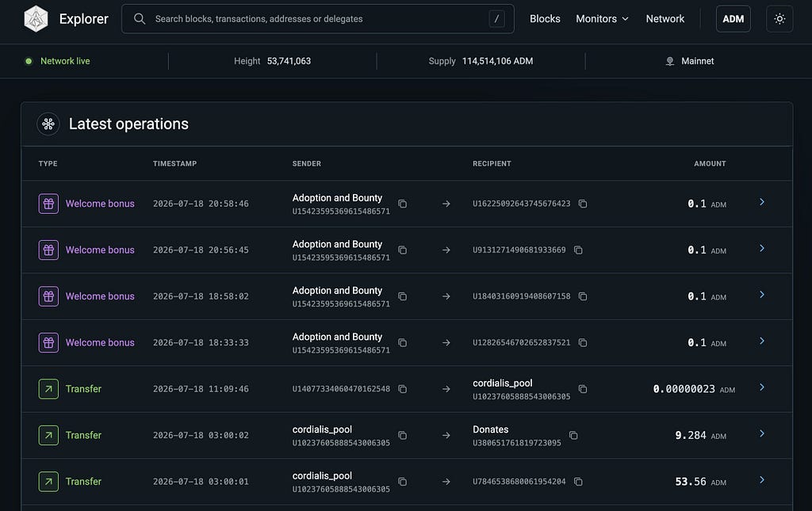Copy cordialis_pool recipient address on the 11:09:46 row

click(583, 389)
